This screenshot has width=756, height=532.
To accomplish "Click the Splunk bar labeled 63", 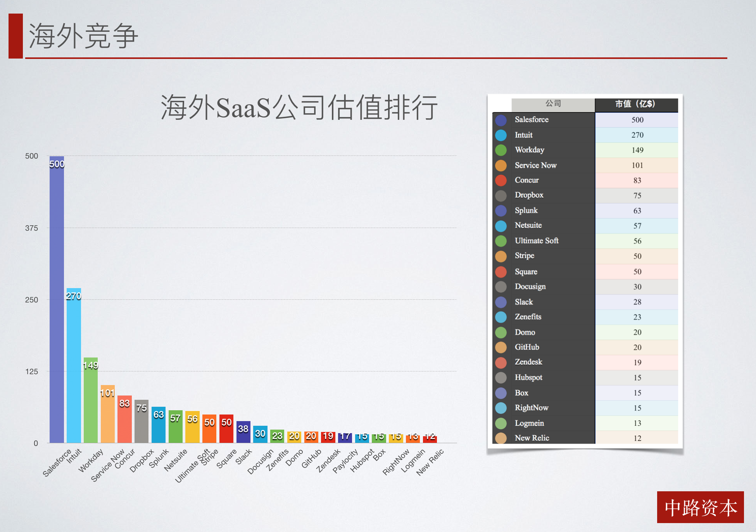I will coord(159,425).
